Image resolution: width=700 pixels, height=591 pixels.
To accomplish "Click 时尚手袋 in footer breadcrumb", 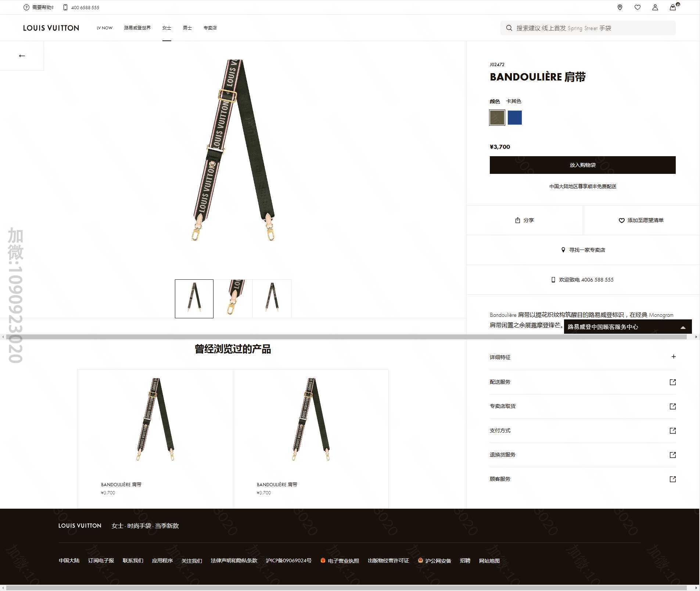I will coord(139,526).
